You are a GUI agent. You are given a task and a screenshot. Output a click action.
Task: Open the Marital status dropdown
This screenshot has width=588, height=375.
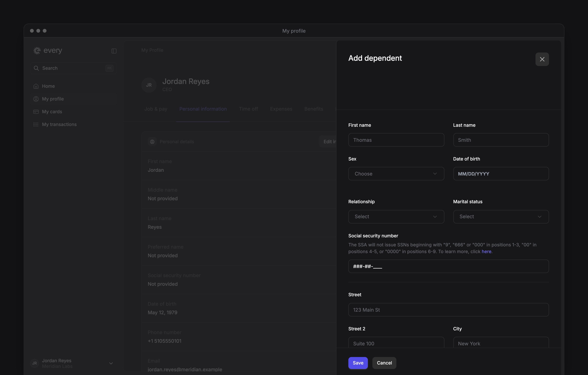(x=501, y=217)
